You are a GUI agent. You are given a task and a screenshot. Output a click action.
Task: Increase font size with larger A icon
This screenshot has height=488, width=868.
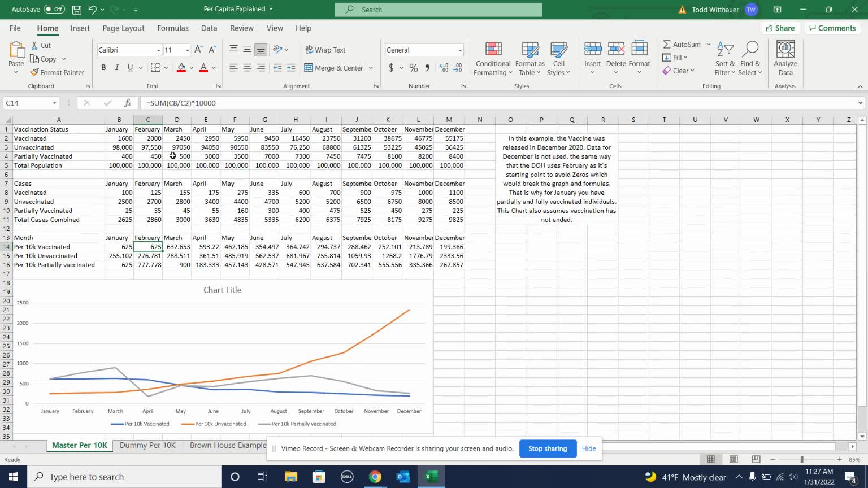tap(198, 50)
